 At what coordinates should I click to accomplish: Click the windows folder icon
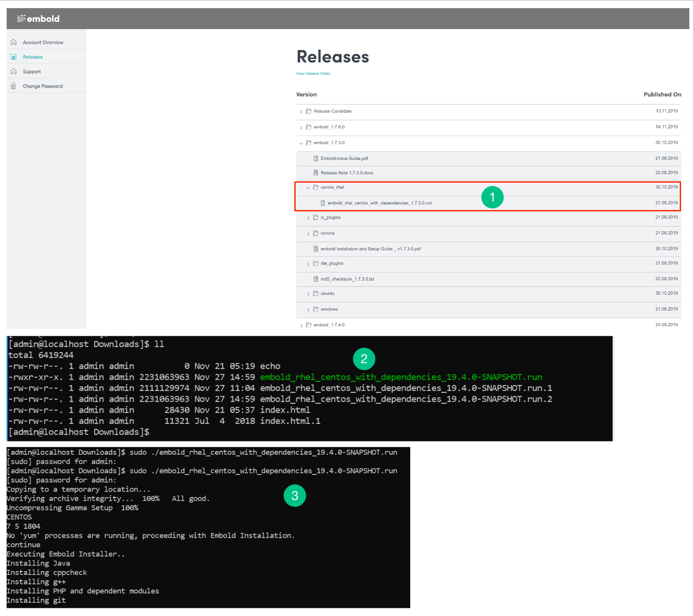pos(316,309)
